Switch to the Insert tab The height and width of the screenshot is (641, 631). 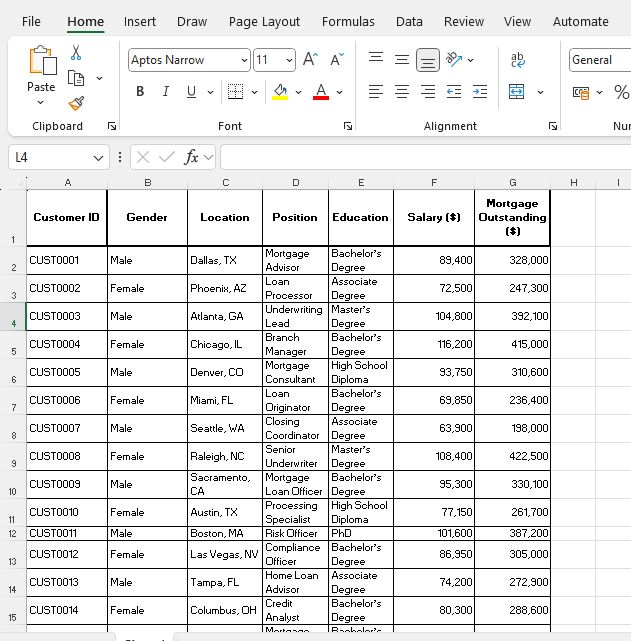coord(140,21)
